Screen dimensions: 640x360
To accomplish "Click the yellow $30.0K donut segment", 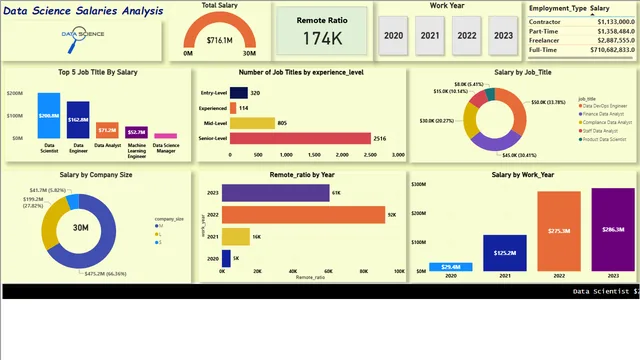I will pyautogui.click(x=469, y=121).
